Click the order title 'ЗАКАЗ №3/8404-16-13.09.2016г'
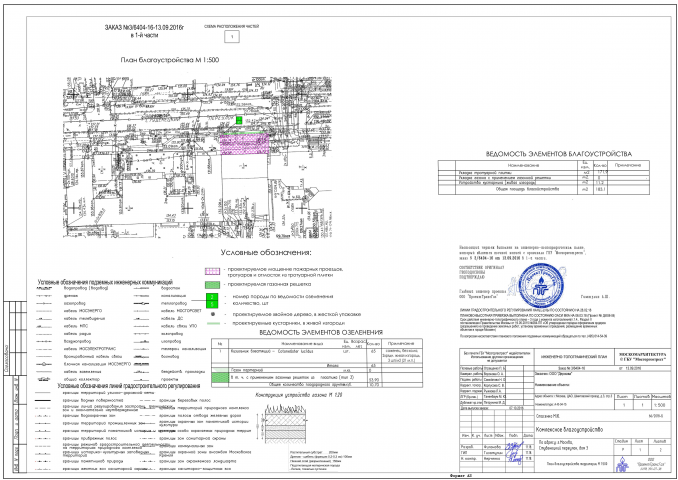Viewport: 678px width, 480px height. 144,28
